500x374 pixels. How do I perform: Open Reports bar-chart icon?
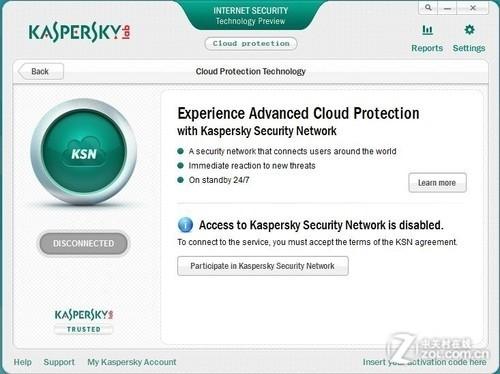pos(427,30)
